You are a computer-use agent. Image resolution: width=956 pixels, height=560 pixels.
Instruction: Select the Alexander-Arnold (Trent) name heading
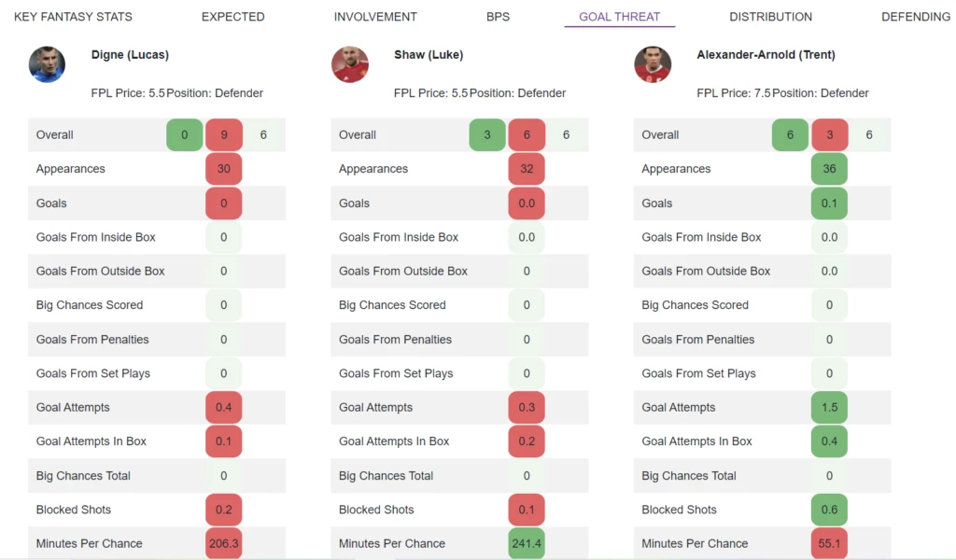766,55
